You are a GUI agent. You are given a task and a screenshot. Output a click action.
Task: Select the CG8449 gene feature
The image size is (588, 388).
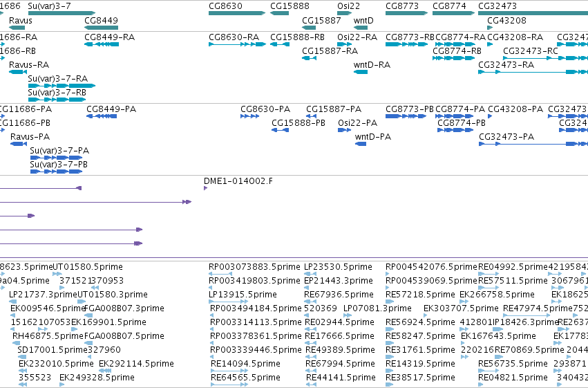(x=102, y=28)
